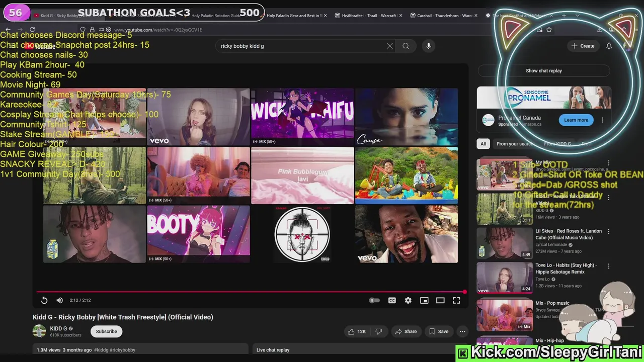Open Tove Lo Habits options menu
This screenshot has width=644, height=362.
[x=609, y=266]
